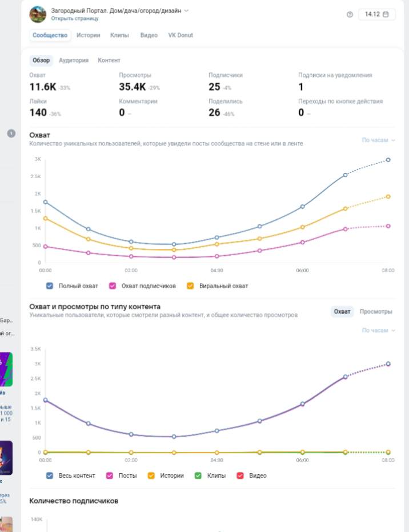This screenshot has height=532, width=409.
Task: Open the purple ad thumbnail in sidebar
Action: pyautogui.click(x=6, y=369)
